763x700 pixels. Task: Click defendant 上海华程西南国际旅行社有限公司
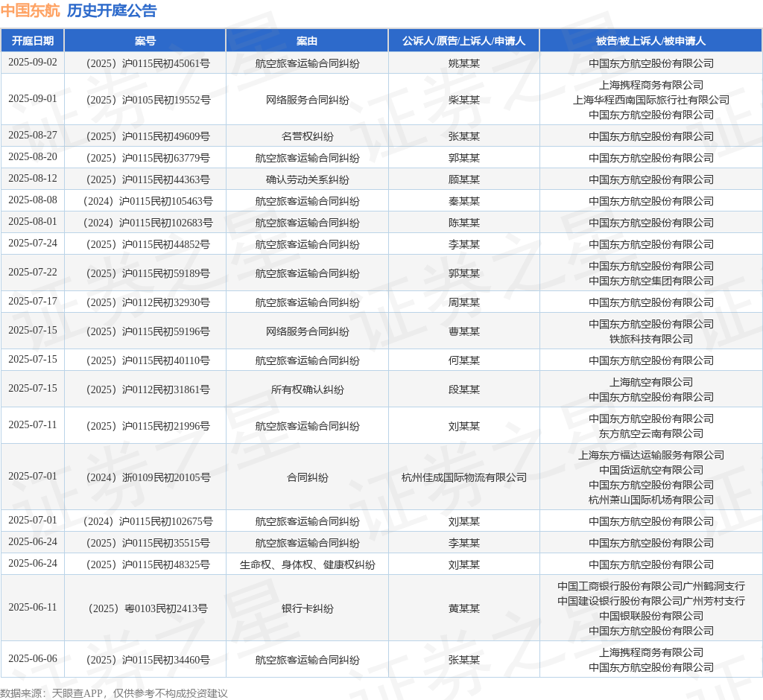651,100
